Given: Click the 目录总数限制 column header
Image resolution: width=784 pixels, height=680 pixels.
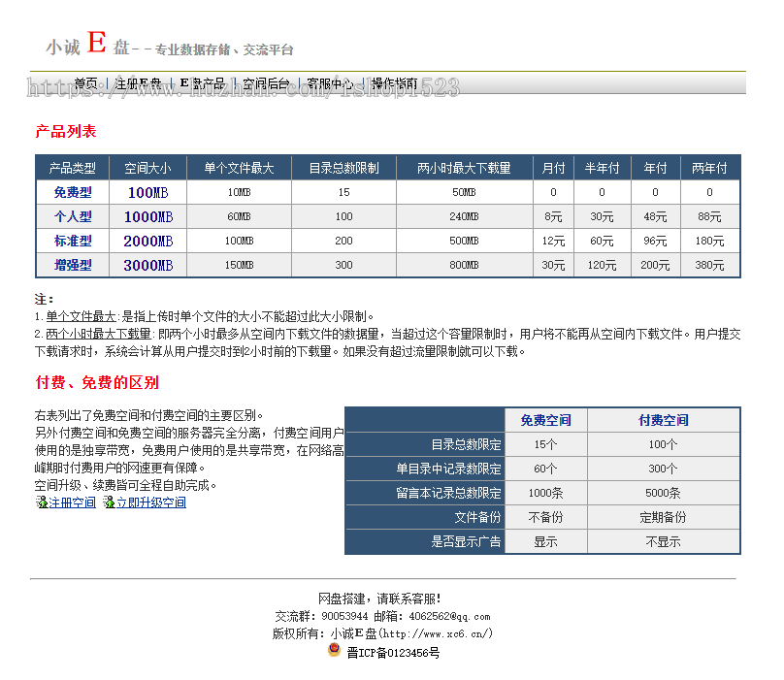Looking at the screenshot, I should (344, 168).
